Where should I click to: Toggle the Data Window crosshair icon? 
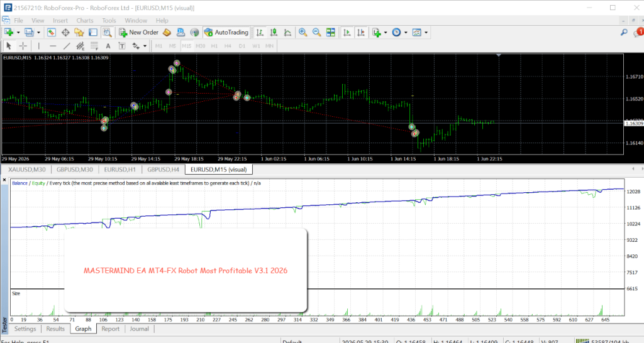65,33
